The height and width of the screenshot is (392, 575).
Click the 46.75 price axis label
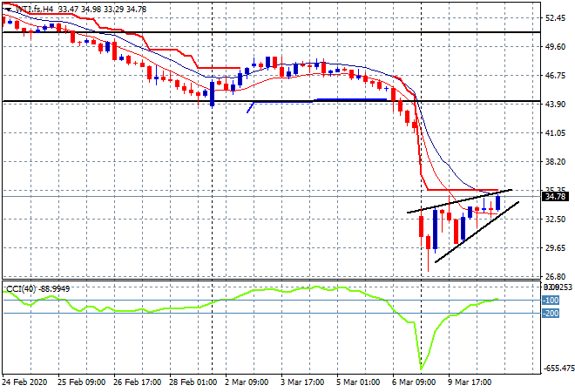coord(555,75)
